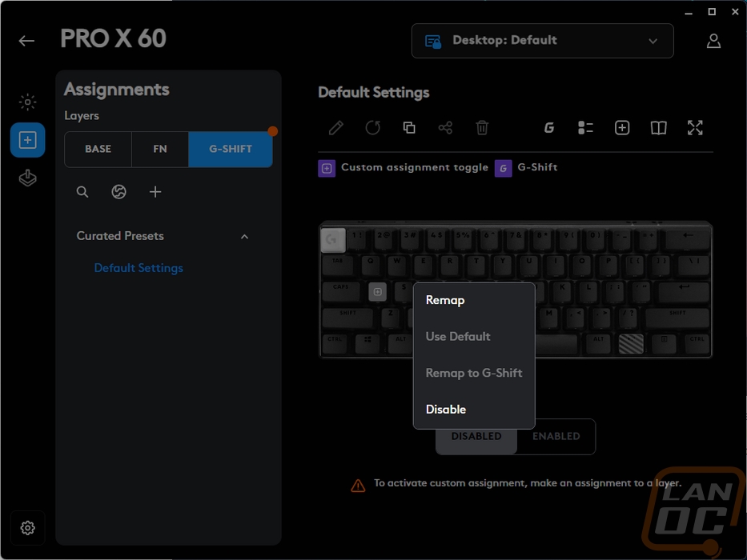This screenshot has width=747, height=560.
Task: Select the G-SHIFT layer tab
Action: tap(231, 149)
